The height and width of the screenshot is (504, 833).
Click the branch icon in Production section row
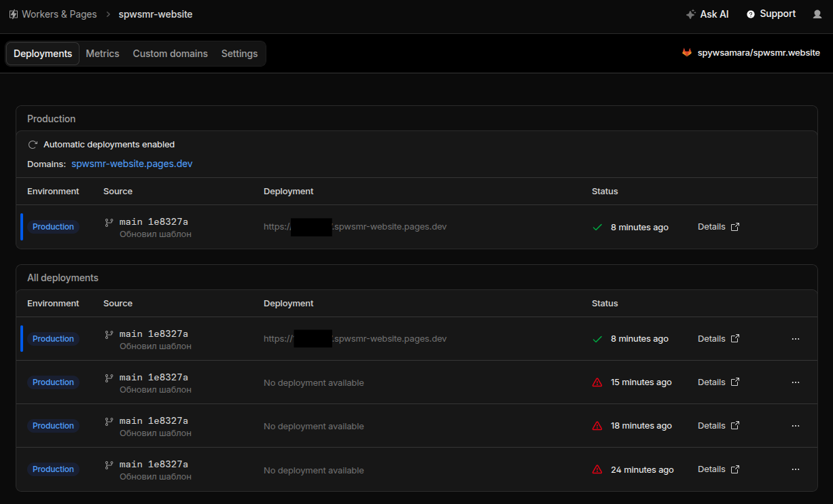(109, 222)
